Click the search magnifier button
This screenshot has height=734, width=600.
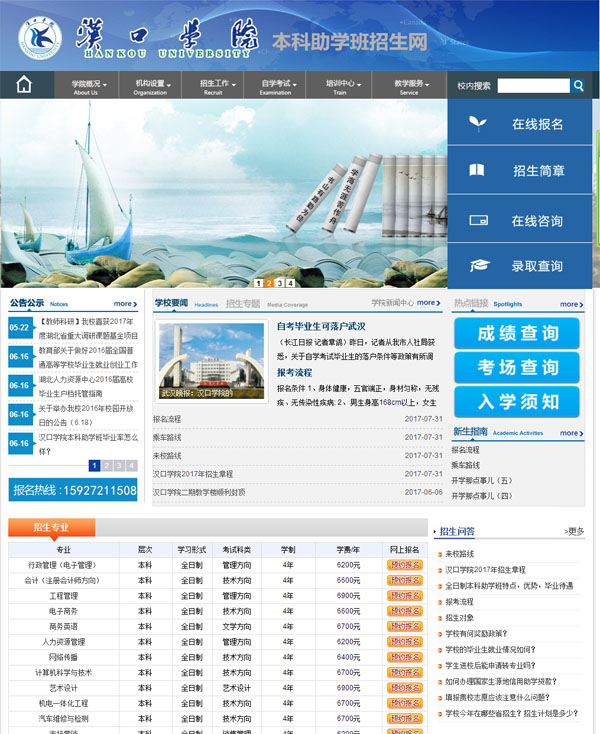pos(578,86)
